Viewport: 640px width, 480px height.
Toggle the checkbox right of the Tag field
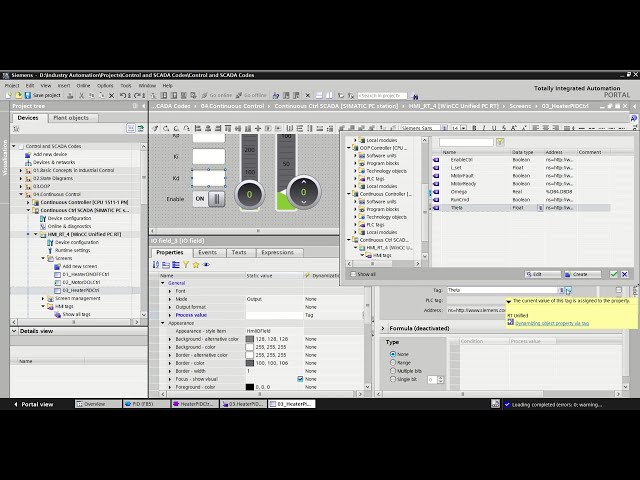tap(618, 290)
